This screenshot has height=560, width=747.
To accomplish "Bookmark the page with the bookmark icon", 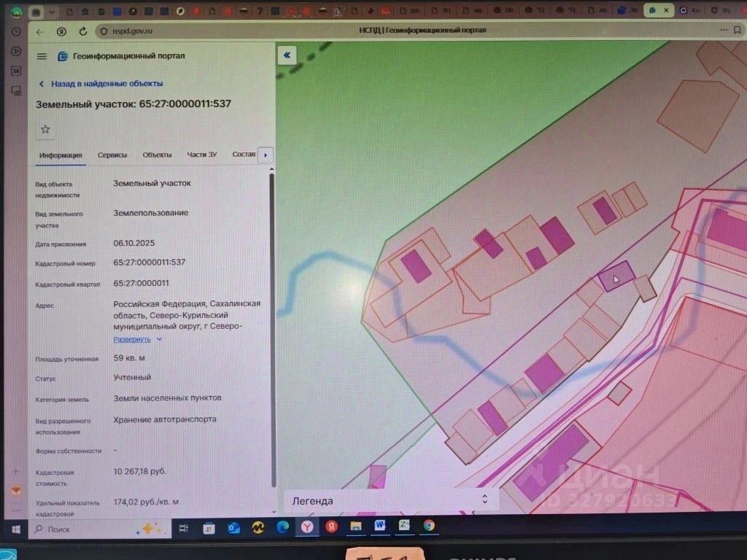I will (x=738, y=29).
